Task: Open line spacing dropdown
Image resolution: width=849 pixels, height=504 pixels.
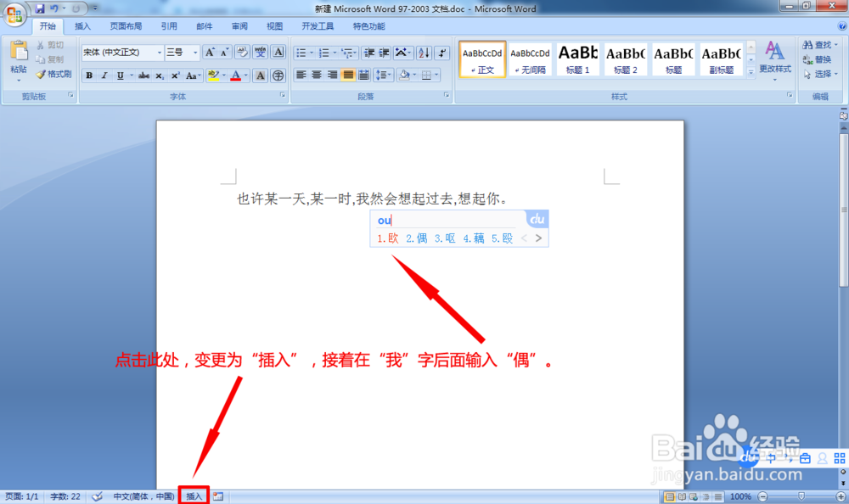Action: pos(384,76)
